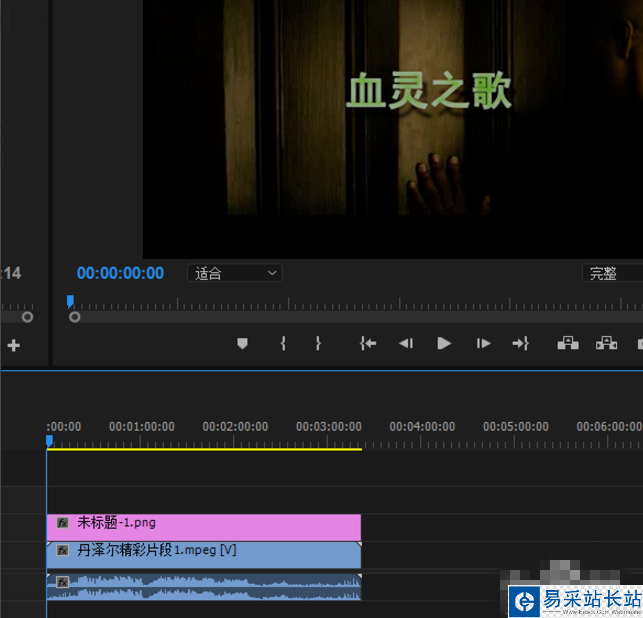The height and width of the screenshot is (618, 643).
Task: Click Program Monitor zoom scroll bar left handle
Action: (x=75, y=317)
